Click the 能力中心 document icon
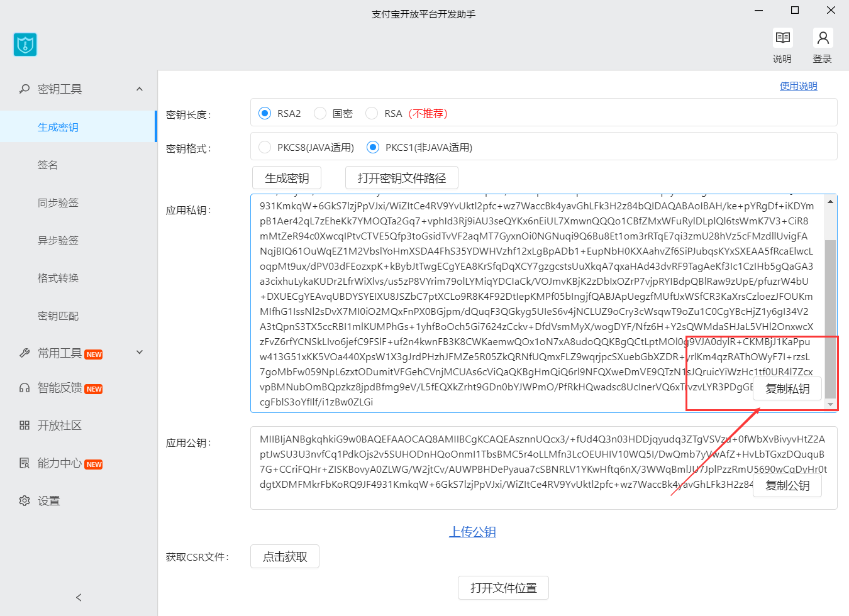The width and height of the screenshot is (849, 616). pyautogui.click(x=25, y=463)
